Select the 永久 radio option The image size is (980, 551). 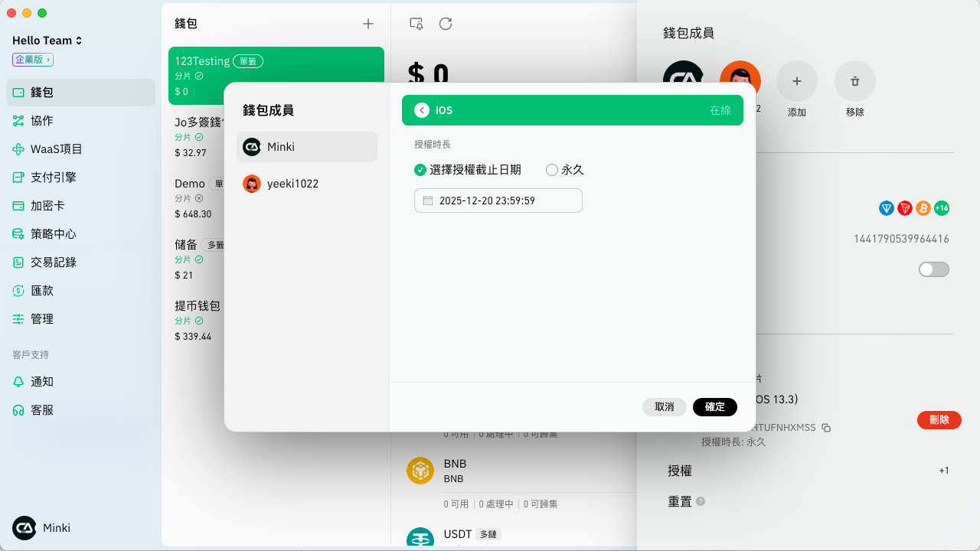pyautogui.click(x=552, y=170)
